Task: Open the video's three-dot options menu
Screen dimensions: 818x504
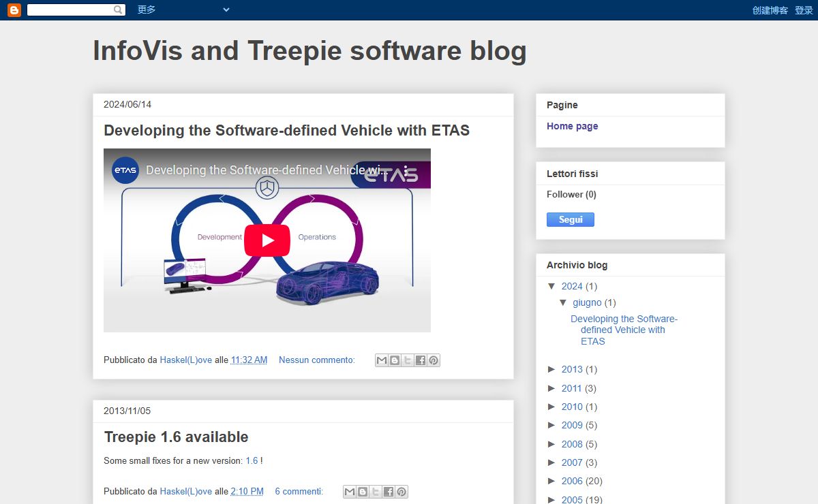Action: coord(406,170)
